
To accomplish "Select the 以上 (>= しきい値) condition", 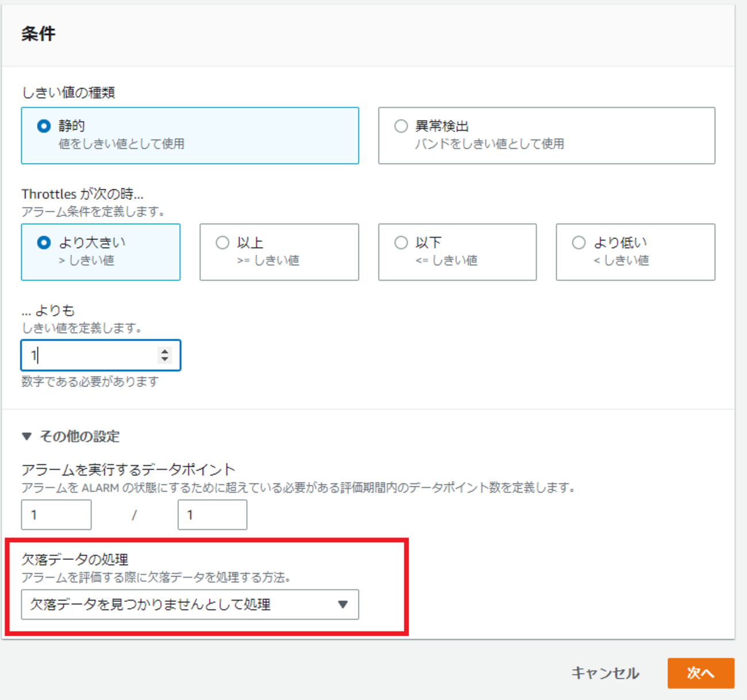I will pos(223,242).
